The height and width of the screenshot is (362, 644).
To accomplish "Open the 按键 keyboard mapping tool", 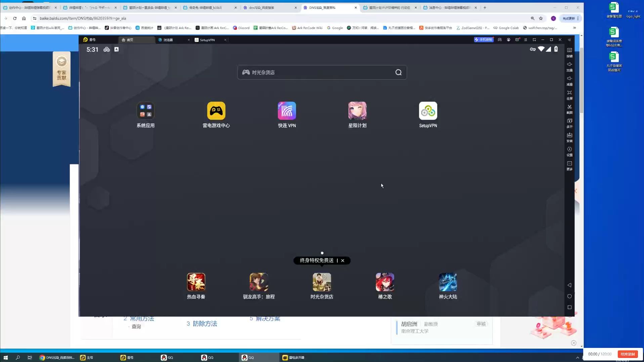I will (569, 52).
